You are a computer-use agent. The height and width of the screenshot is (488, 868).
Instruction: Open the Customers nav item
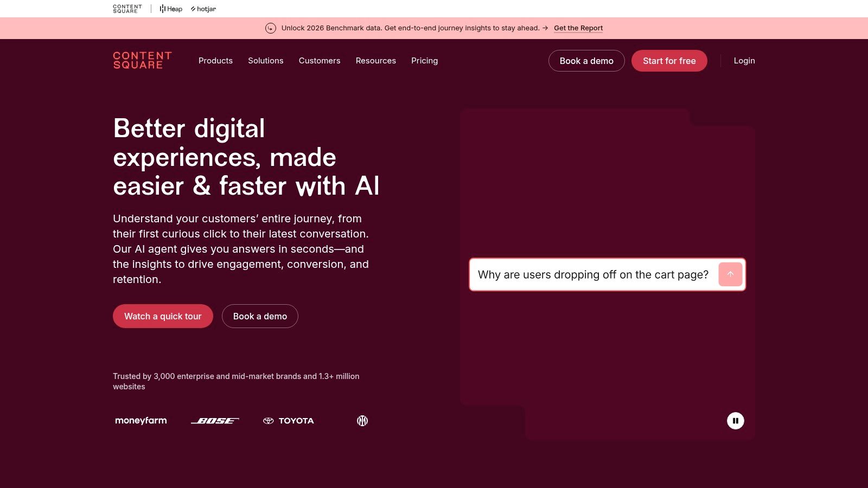tap(320, 61)
